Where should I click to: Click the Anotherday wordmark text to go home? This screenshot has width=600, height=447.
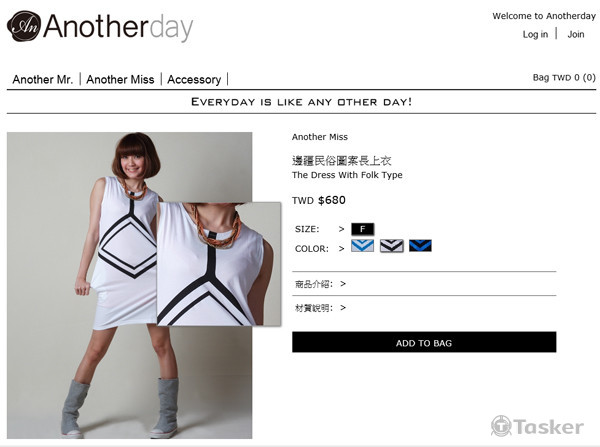(x=118, y=27)
